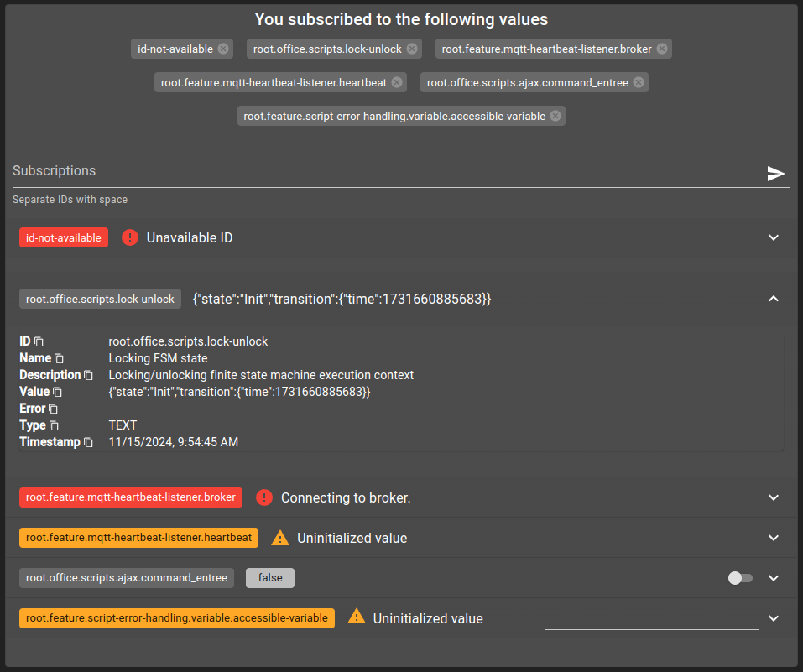
Task: Expand the mqtt heartbeat row
Action: pyautogui.click(x=774, y=538)
